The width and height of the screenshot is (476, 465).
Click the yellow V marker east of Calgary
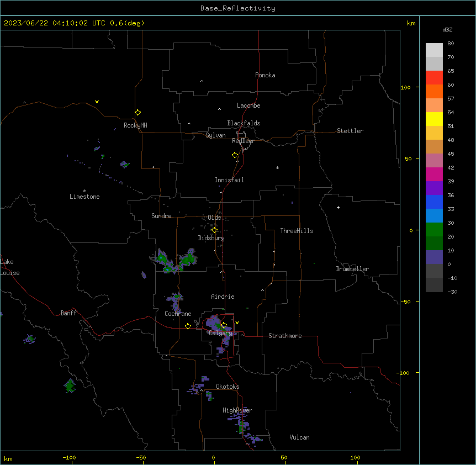click(x=237, y=323)
